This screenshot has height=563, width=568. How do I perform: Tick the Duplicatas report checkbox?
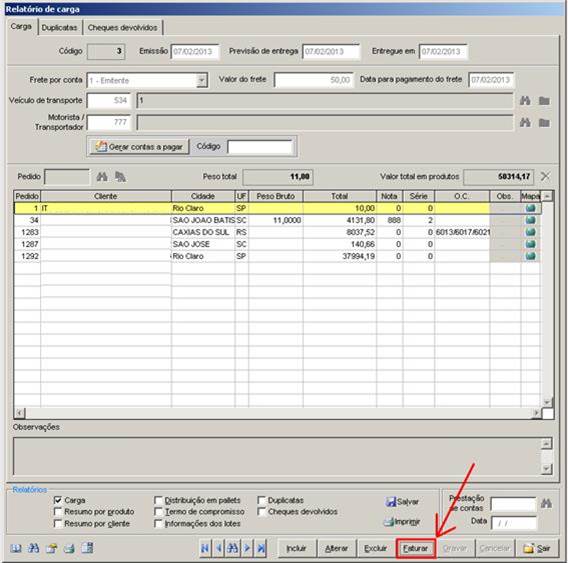point(261,500)
